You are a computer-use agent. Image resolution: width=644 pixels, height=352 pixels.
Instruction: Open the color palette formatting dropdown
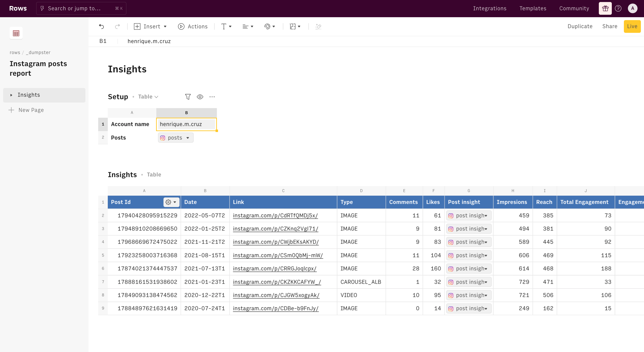click(x=269, y=26)
